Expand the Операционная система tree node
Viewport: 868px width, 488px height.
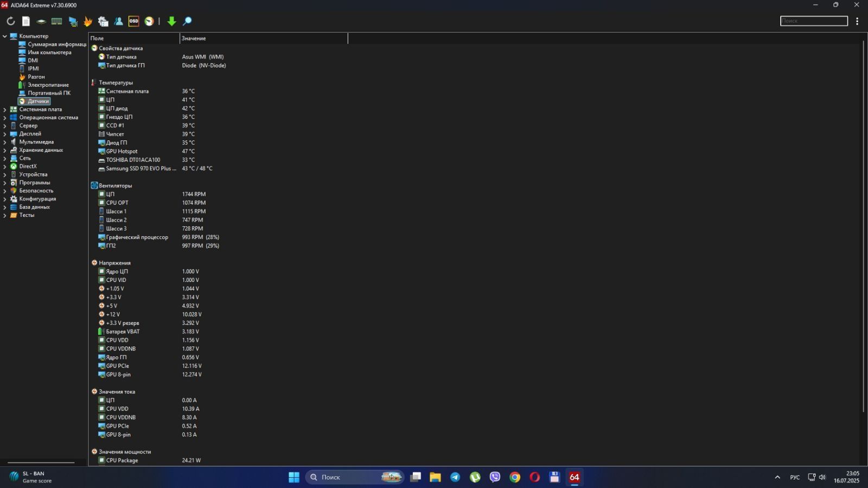point(5,118)
